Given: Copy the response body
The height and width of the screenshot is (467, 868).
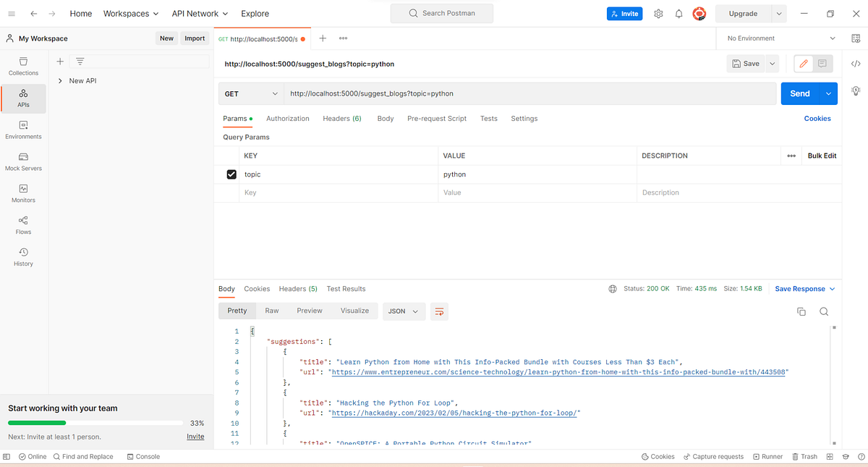Looking at the screenshot, I should click(x=801, y=311).
